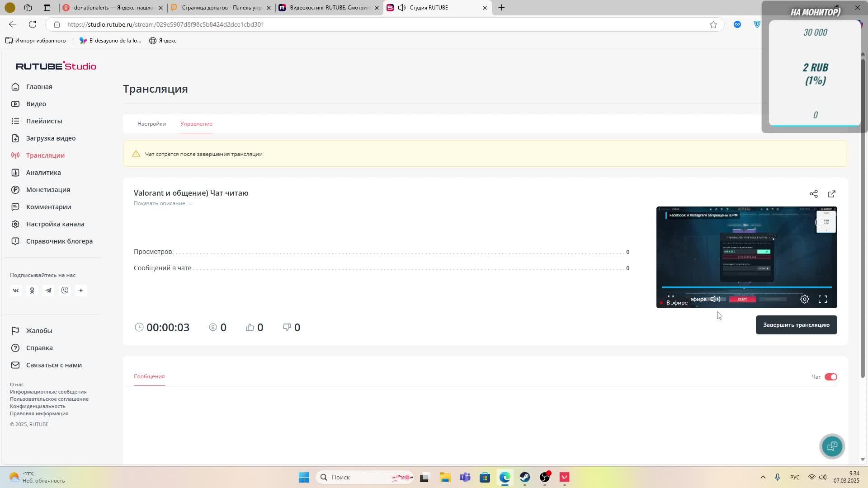The image size is (868, 488).
Task: Open the Конфиденциальность footer link
Action: coord(38,406)
